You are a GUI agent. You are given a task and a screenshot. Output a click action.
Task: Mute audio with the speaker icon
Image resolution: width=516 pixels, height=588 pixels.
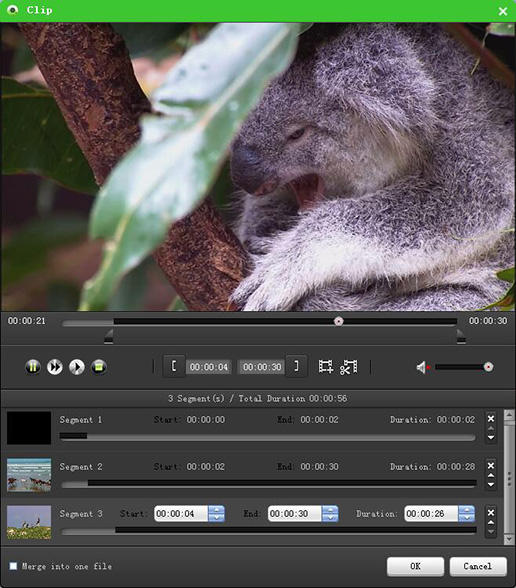click(422, 367)
